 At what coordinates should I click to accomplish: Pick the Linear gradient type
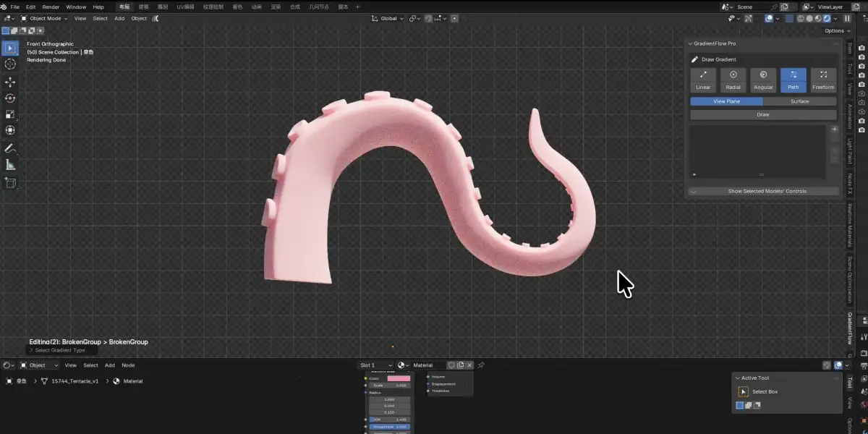pos(703,80)
